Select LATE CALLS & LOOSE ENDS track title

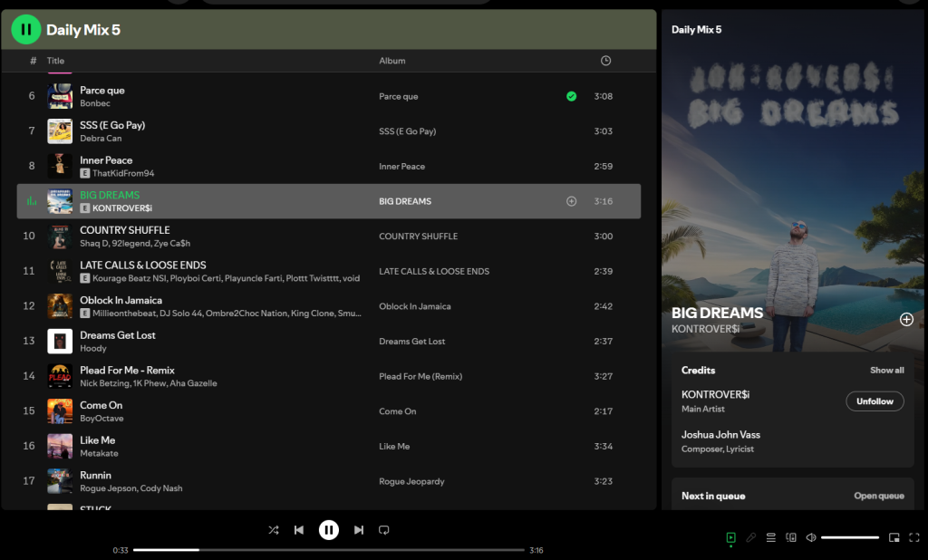143,266
